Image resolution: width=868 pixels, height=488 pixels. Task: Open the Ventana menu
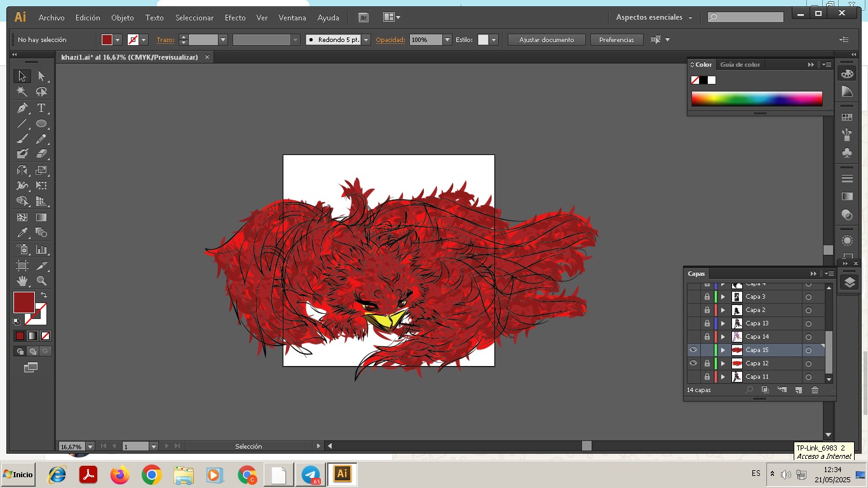(292, 18)
